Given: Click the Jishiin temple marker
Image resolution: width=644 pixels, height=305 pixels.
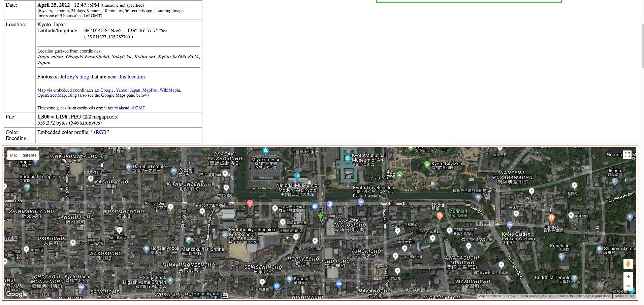Looking at the screenshot, I should [615, 181].
